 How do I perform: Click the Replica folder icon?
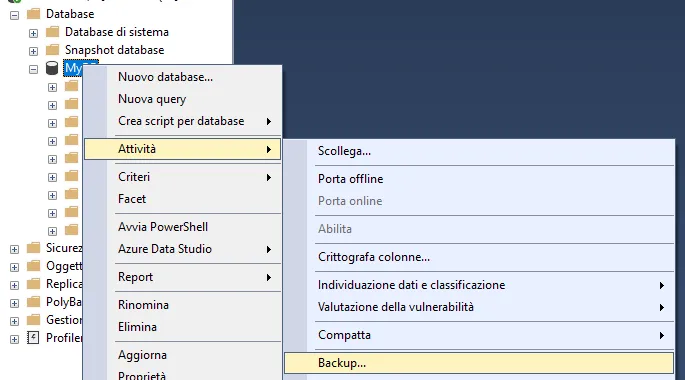33,283
